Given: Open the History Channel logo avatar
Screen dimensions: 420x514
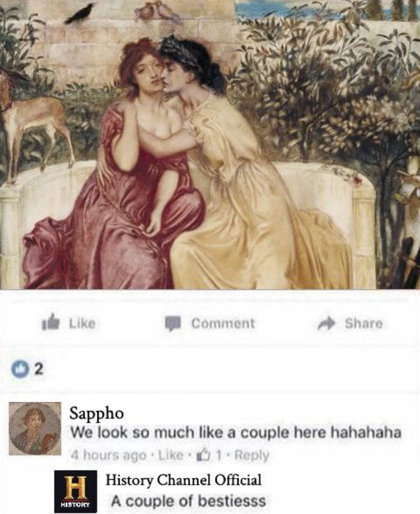Looking at the screenshot, I should click(x=75, y=491).
